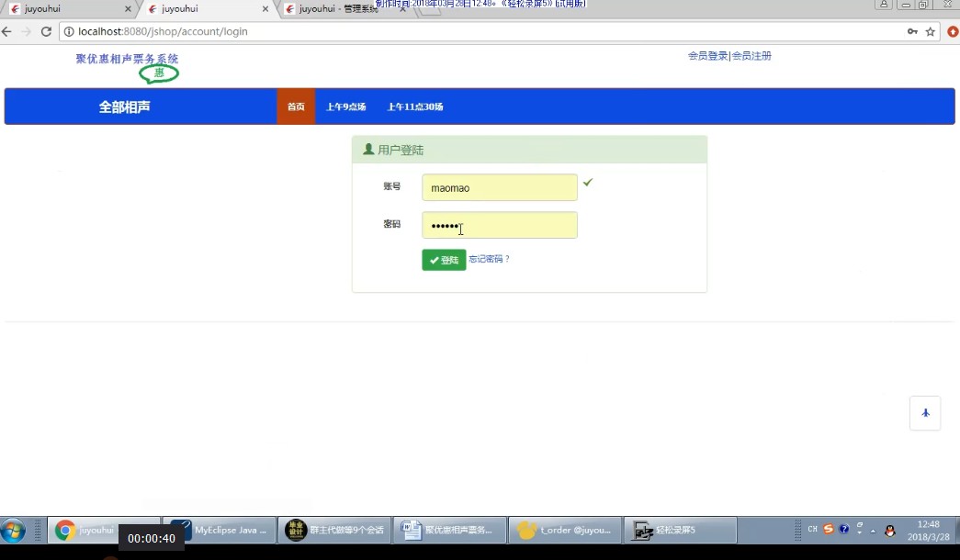Click the green 惠 logo bubble
960x560 pixels.
[159, 73]
